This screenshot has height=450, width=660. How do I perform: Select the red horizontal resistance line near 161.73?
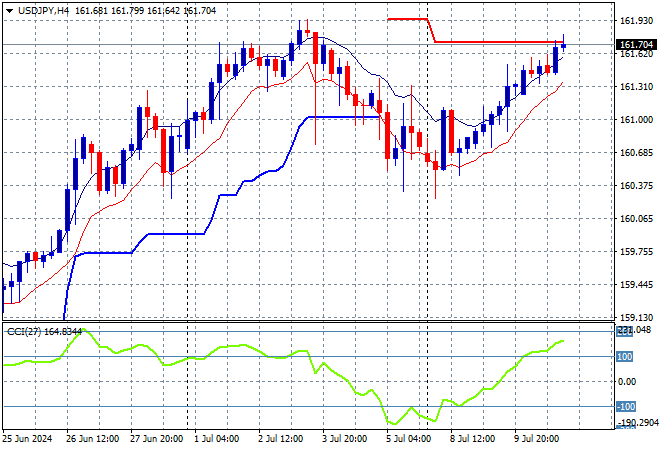pos(499,42)
